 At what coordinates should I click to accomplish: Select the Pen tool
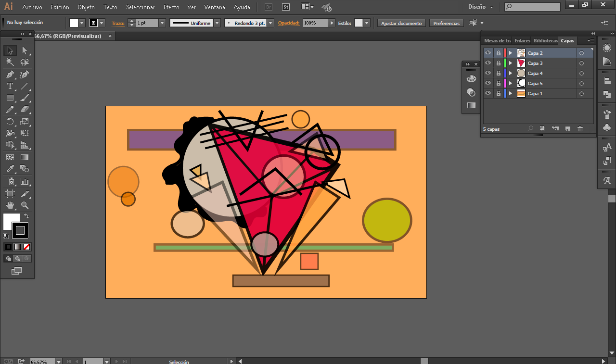tap(10, 75)
